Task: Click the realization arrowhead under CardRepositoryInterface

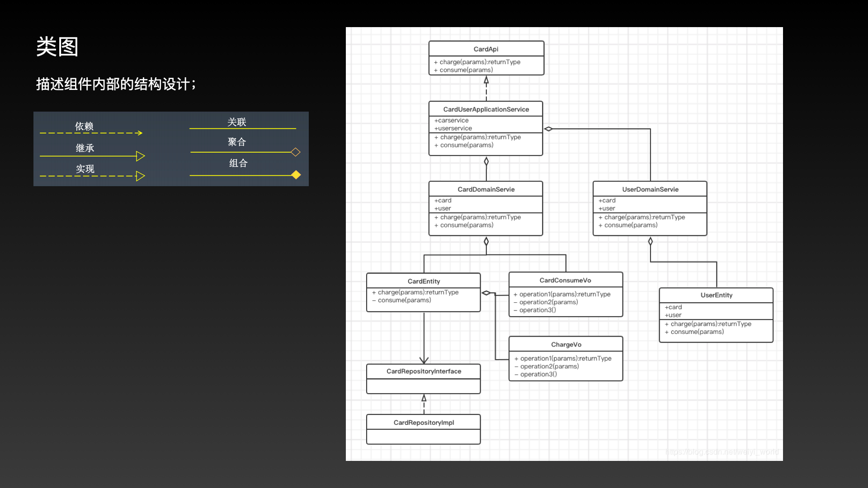Action: coord(424,398)
